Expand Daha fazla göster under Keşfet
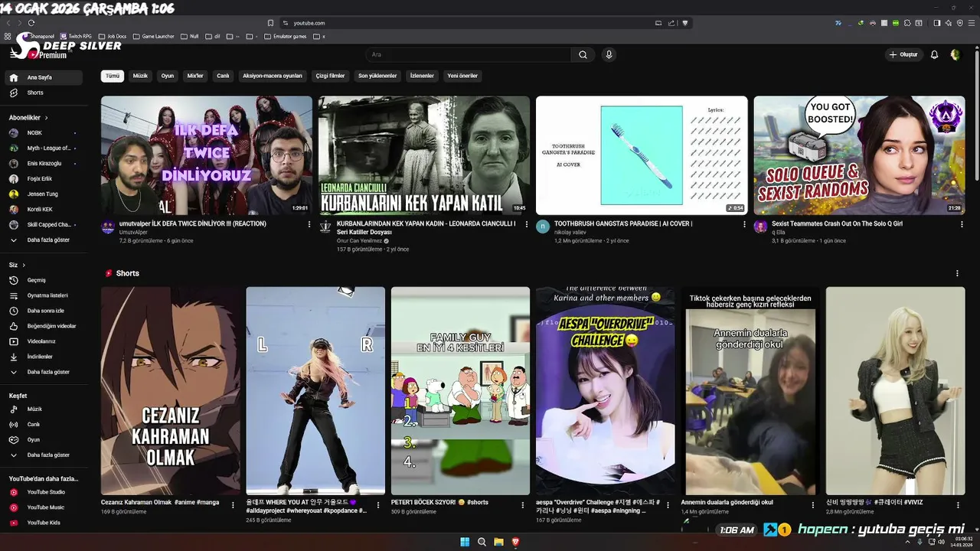Screen dimensions: 980x551 coord(43,455)
